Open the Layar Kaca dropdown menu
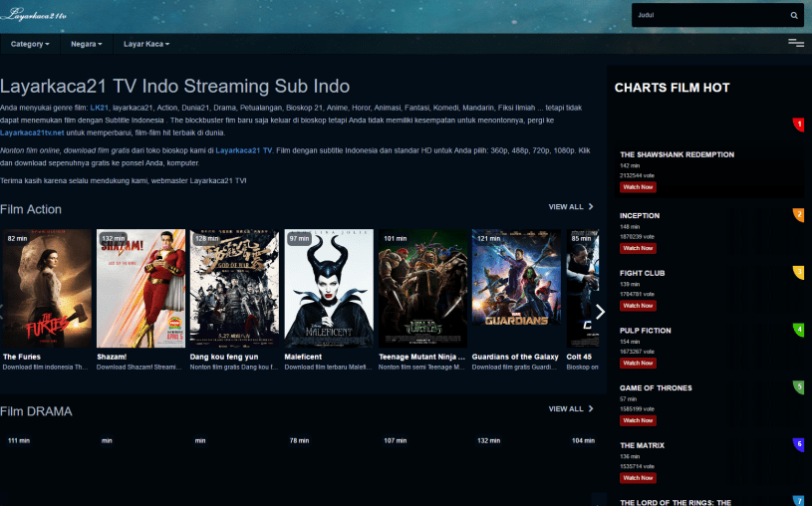Screen dimensions: 812x506 pos(146,44)
